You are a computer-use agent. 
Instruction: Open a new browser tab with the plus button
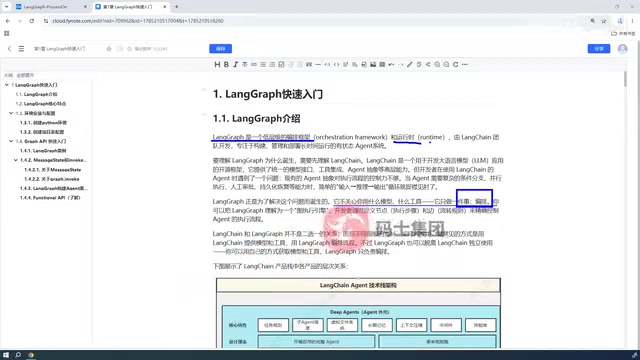pyautogui.click(x=177, y=7)
